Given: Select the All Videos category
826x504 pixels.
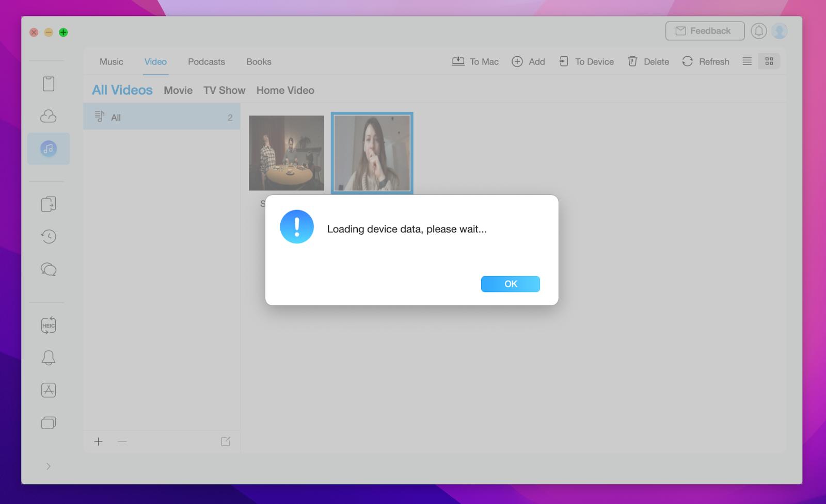Looking at the screenshot, I should point(122,90).
